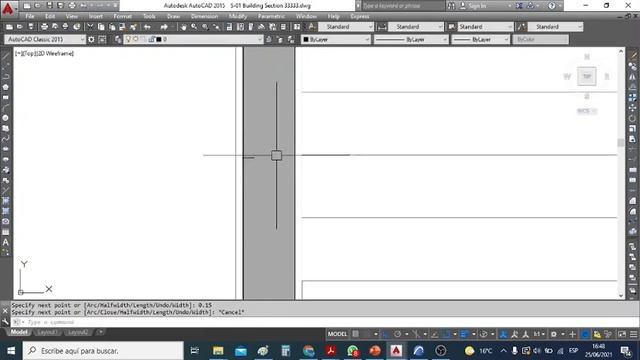
Task: Click the command line customize wrench icon
Action: tap(5, 322)
